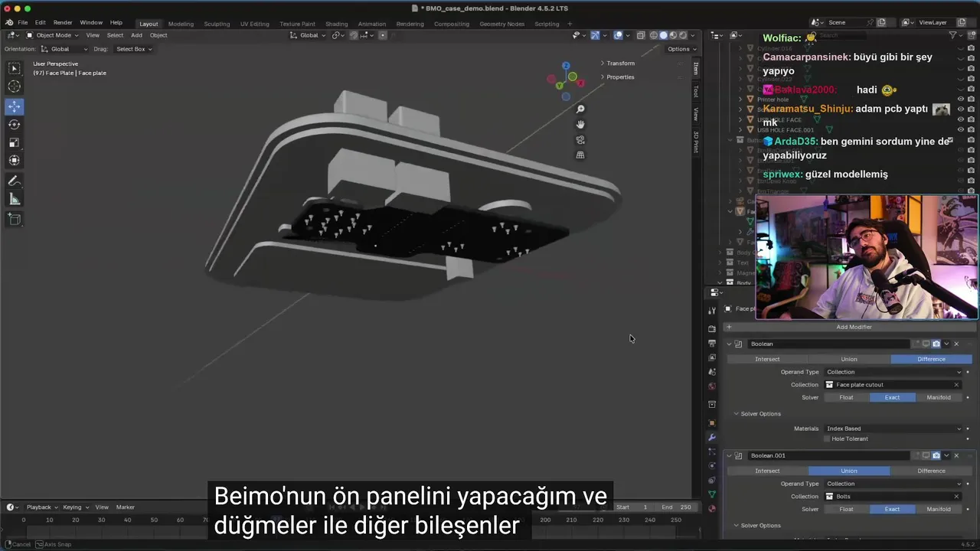Open Materials Index Based dropdown

(893, 429)
